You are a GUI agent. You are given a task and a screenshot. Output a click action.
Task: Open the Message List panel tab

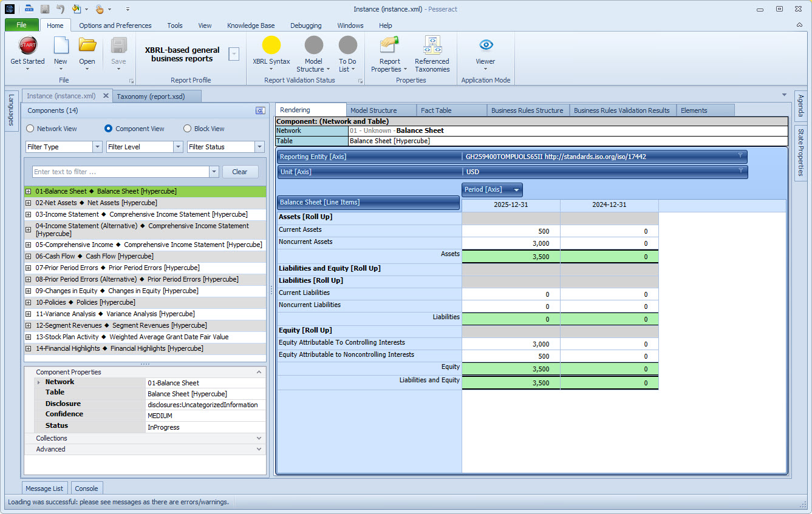coord(44,489)
